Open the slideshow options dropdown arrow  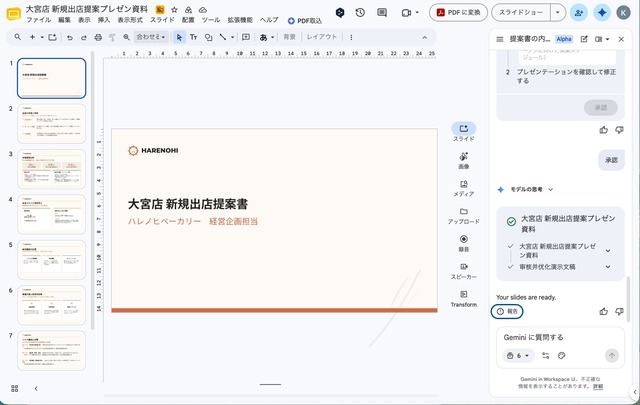558,13
